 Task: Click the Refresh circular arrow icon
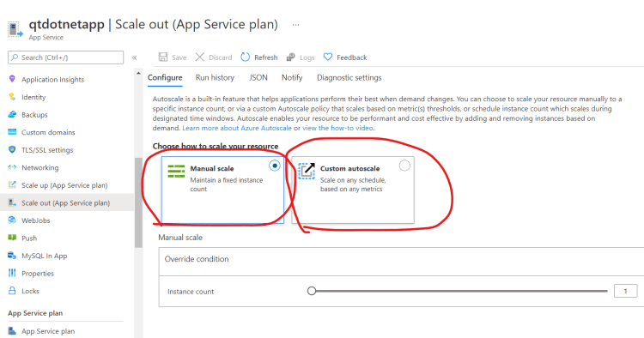pyautogui.click(x=246, y=57)
